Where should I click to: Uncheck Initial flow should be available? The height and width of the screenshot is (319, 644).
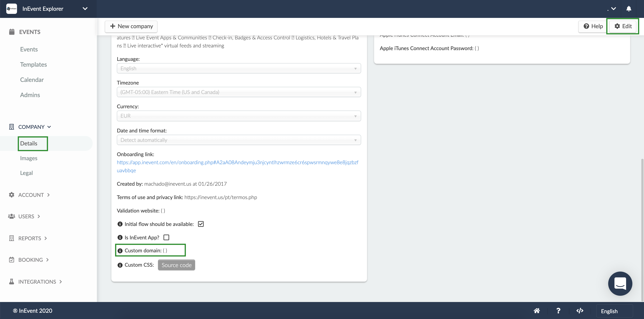[x=201, y=224]
